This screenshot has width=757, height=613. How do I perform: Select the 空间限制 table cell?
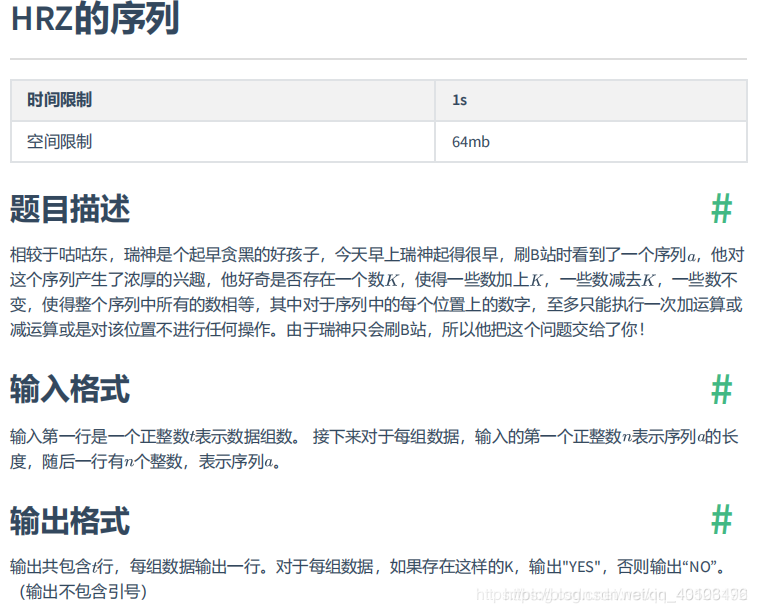pyautogui.click(x=223, y=142)
